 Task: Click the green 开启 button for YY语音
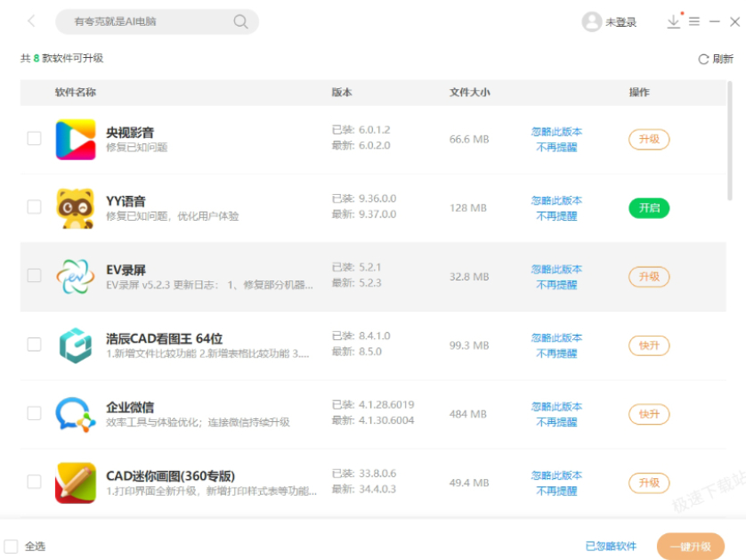pos(649,207)
